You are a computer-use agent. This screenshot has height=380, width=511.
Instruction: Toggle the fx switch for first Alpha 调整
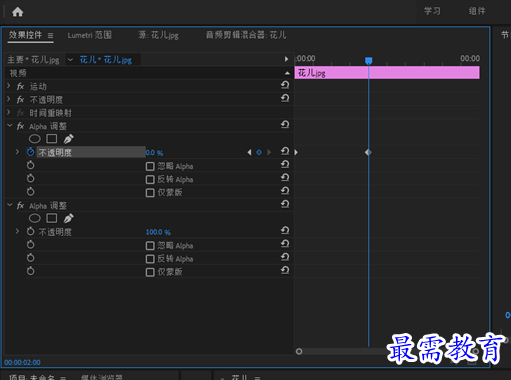click(x=21, y=126)
